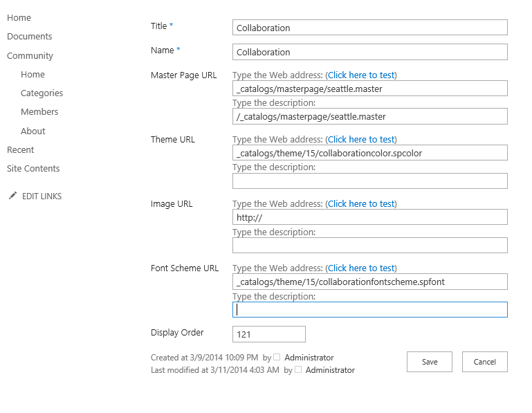Click the Cancel button

(485, 362)
